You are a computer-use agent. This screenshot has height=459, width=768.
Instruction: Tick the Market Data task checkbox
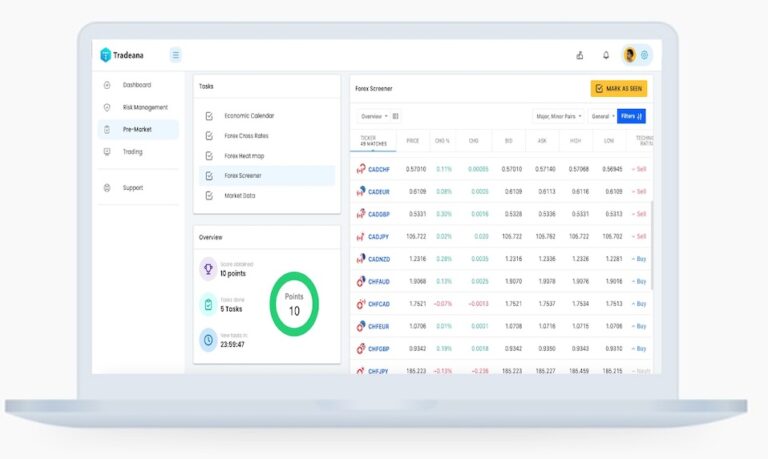(x=209, y=196)
